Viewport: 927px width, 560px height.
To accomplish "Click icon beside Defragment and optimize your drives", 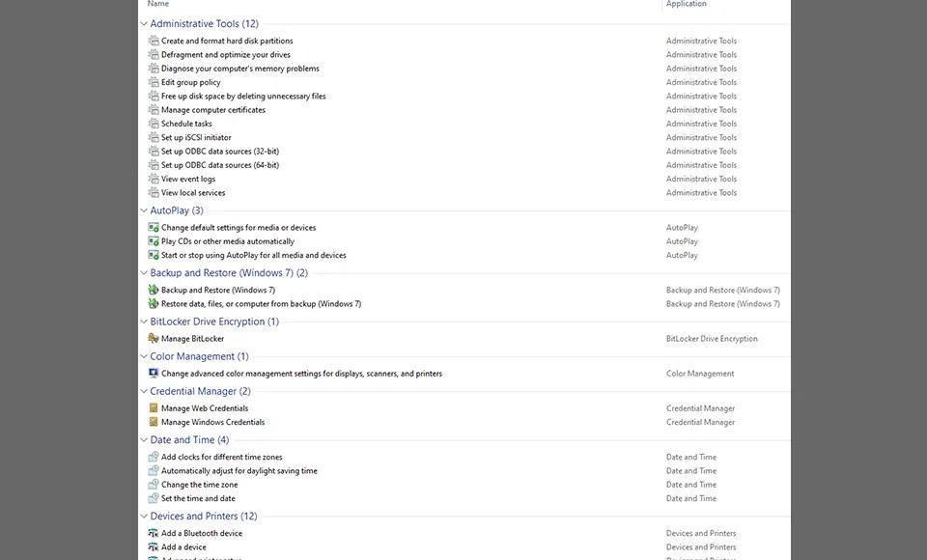I will click(x=154, y=54).
